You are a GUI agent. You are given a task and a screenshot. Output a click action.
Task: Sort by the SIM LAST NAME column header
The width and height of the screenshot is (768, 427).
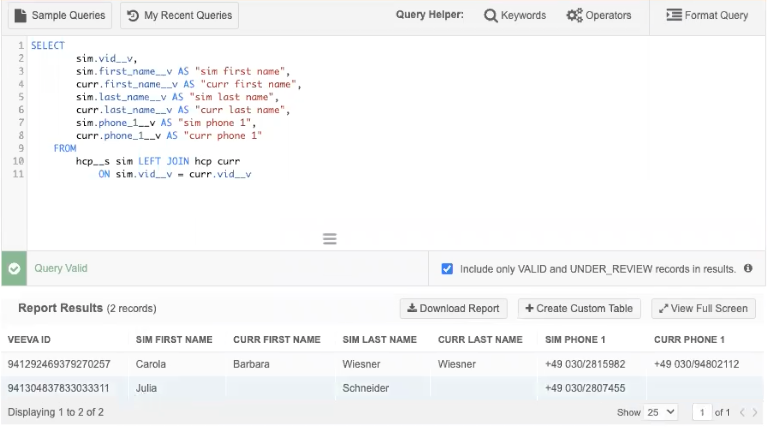pyautogui.click(x=379, y=340)
